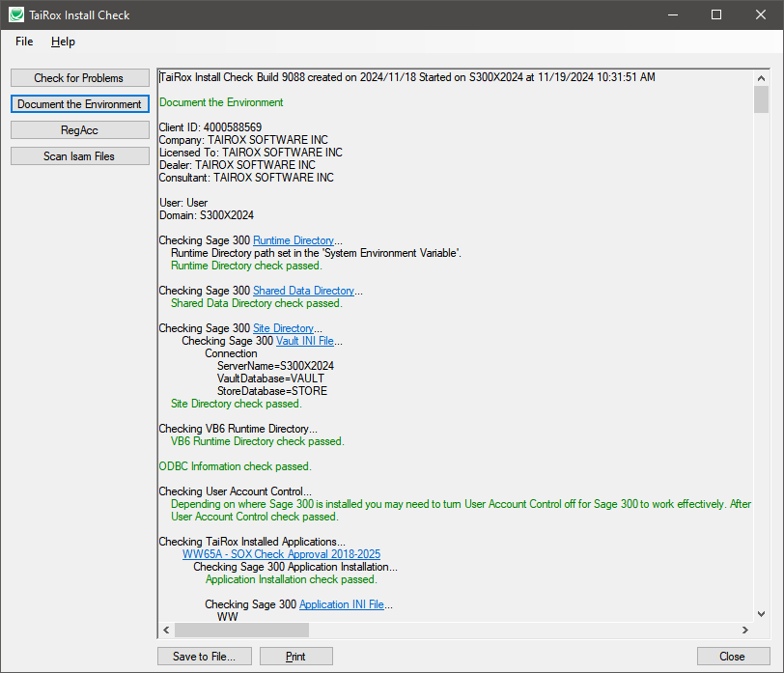Start Scan Isam Files

pos(80,156)
